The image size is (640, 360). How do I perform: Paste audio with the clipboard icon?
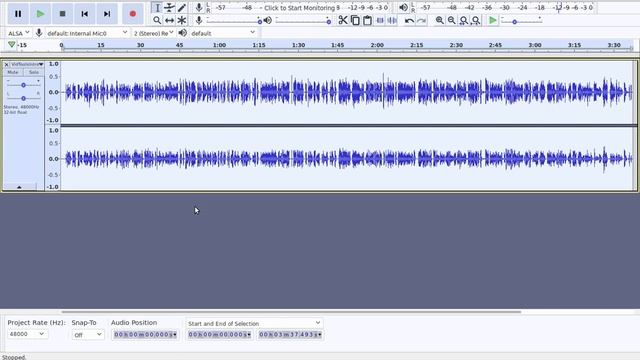click(x=367, y=20)
